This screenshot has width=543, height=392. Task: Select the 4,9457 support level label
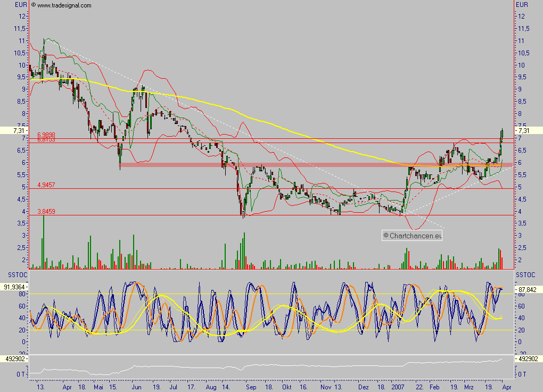coord(46,185)
